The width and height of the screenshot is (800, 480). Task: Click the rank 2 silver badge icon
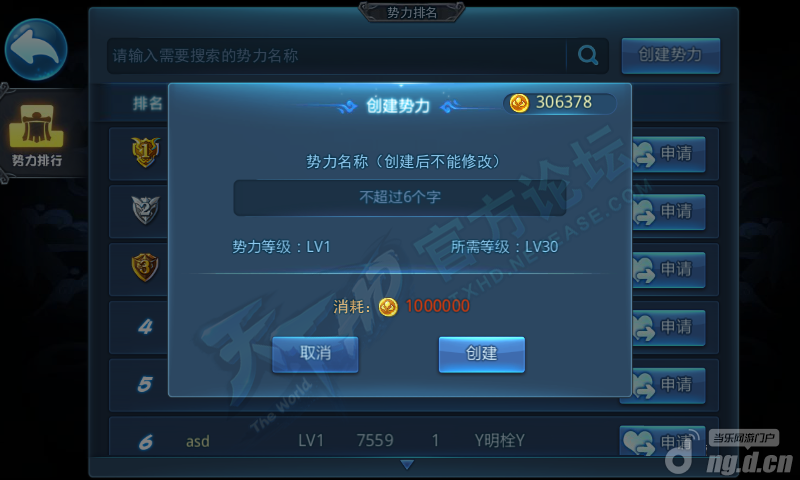coord(145,210)
